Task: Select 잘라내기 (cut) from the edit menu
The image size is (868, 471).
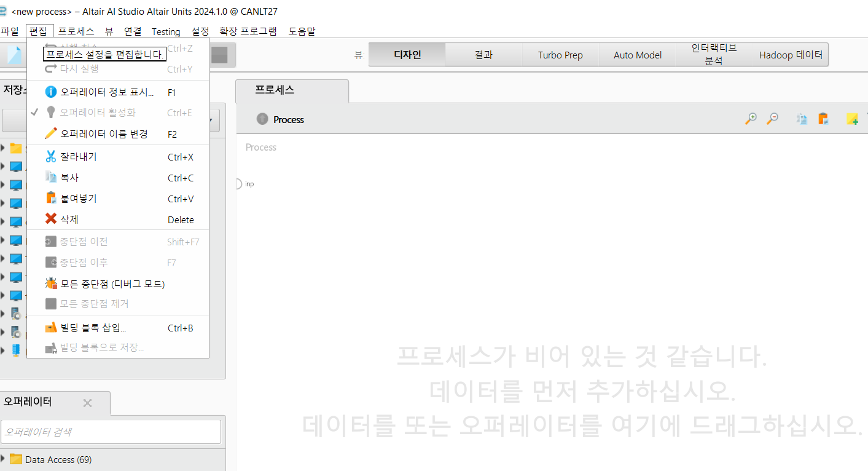Action: point(79,157)
